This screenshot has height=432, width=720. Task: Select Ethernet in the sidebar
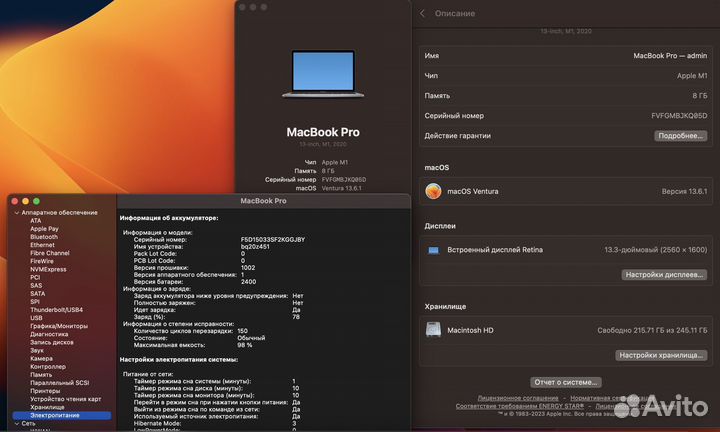pos(42,245)
